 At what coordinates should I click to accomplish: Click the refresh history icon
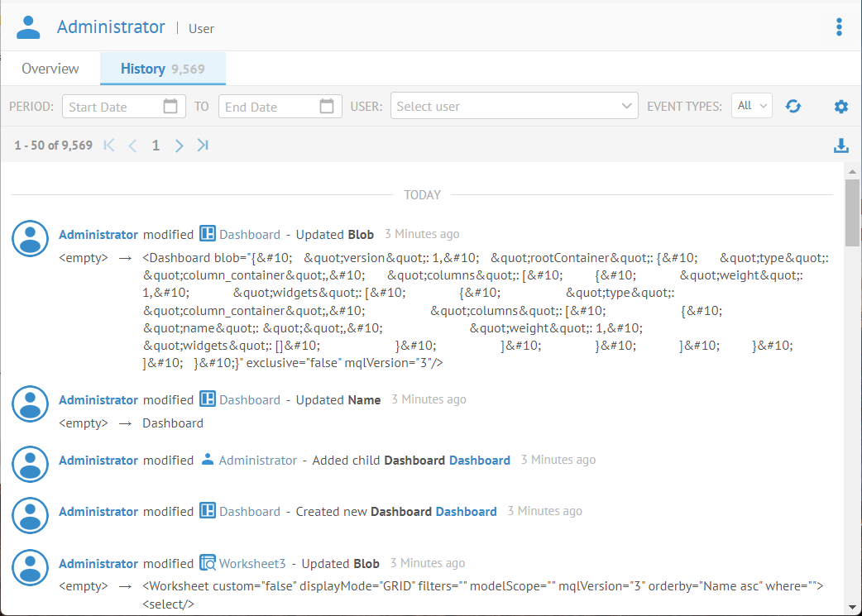[793, 106]
